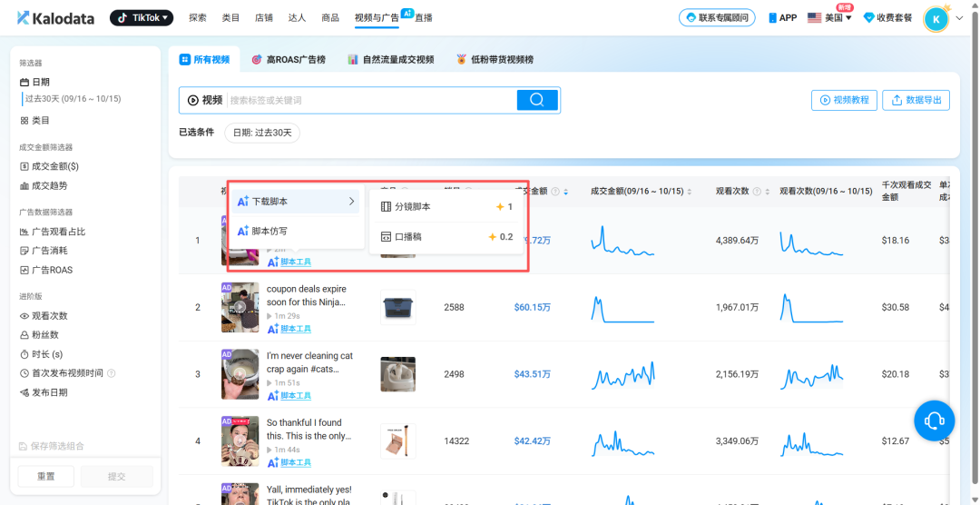Open the 类目 menu
The height and width of the screenshot is (505, 980).
[230, 18]
